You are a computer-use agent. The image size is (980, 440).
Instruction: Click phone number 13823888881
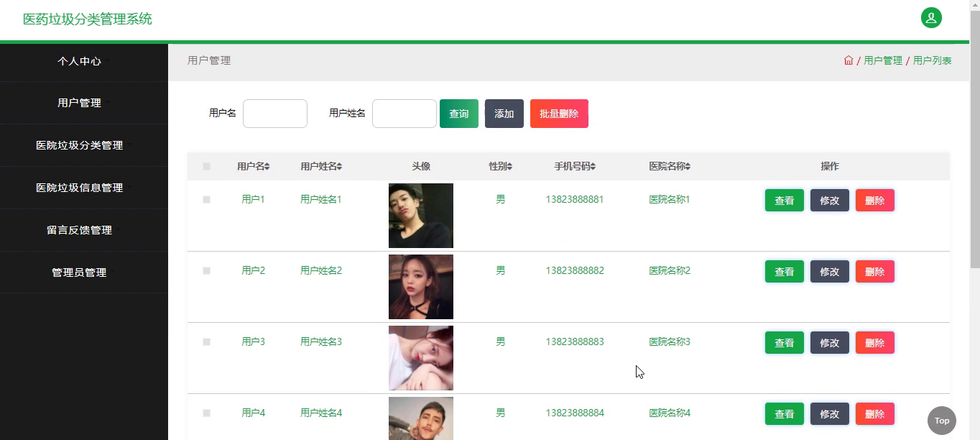coord(575,199)
